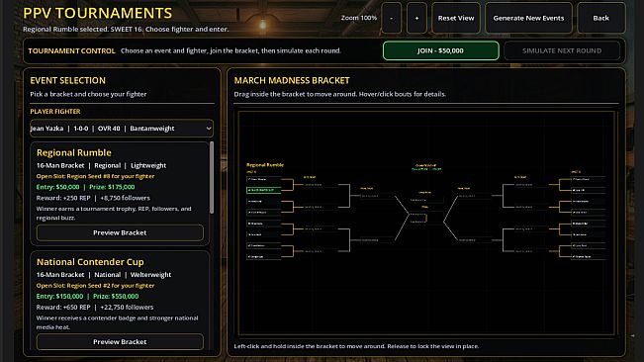Click the Event Selection heading
Image resolution: width=644 pixels, height=362 pixels.
click(x=68, y=80)
